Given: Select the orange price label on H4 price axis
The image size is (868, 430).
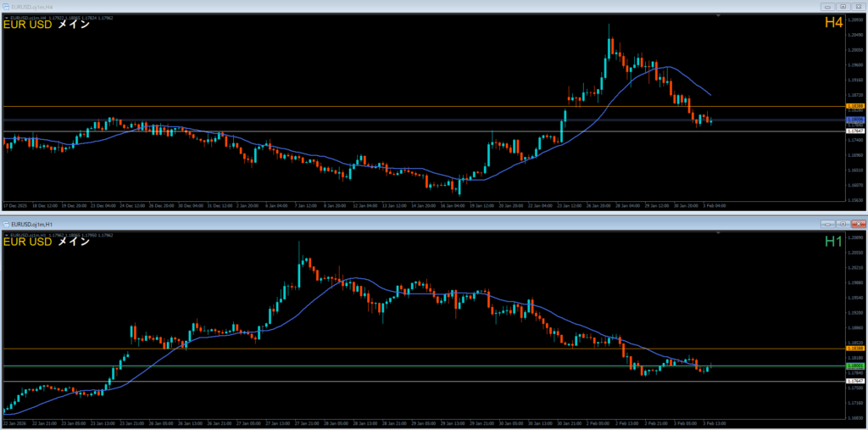Looking at the screenshot, I should [x=855, y=106].
